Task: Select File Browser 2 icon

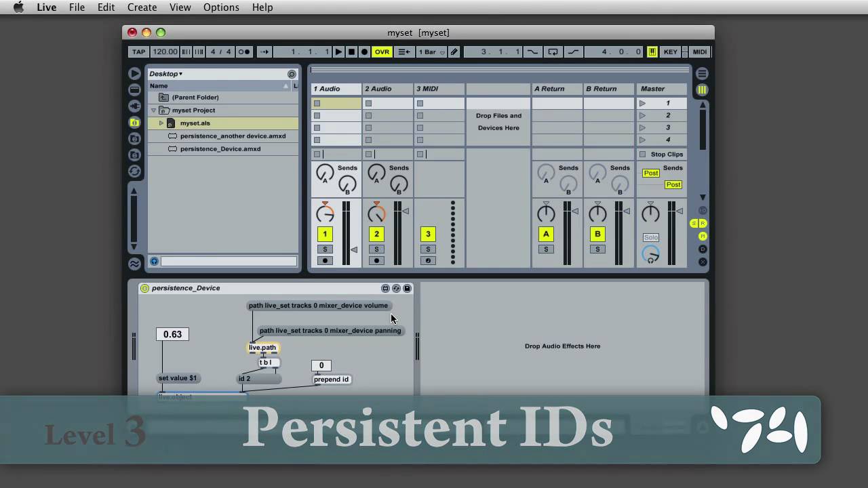Action: pos(134,139)
